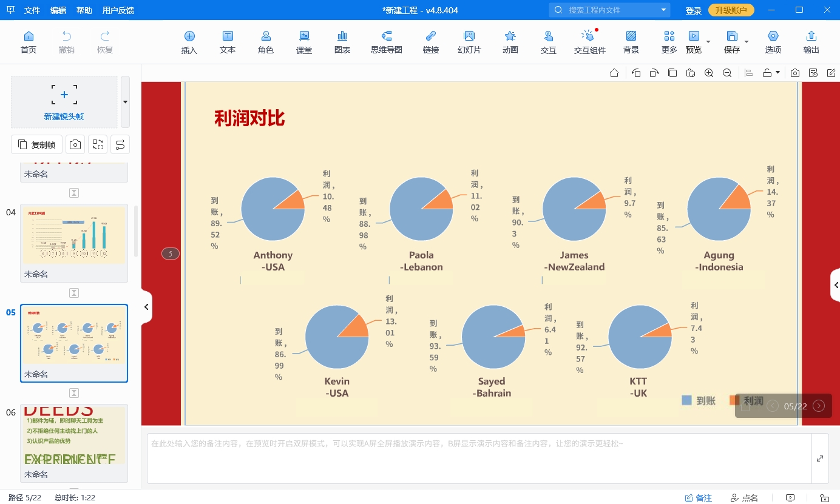
Task: Select the 文本 text tool
Action: (x=228, y=42)
